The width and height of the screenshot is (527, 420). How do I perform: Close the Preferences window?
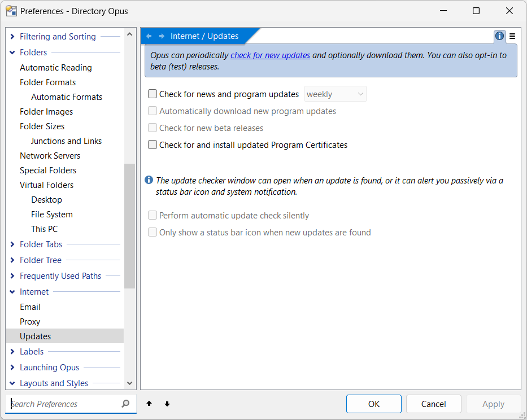(x=509, y=11)
